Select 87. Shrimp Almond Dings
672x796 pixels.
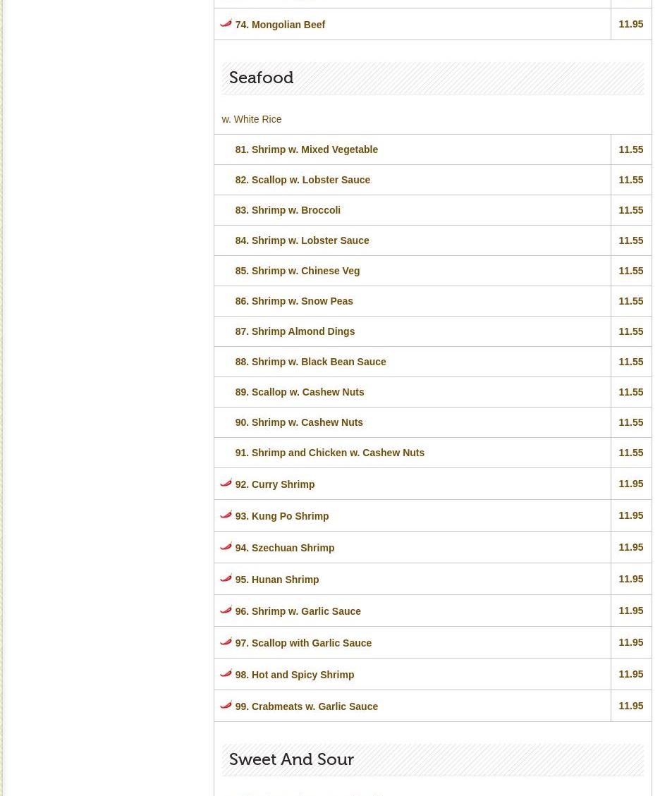click(295, 331)
